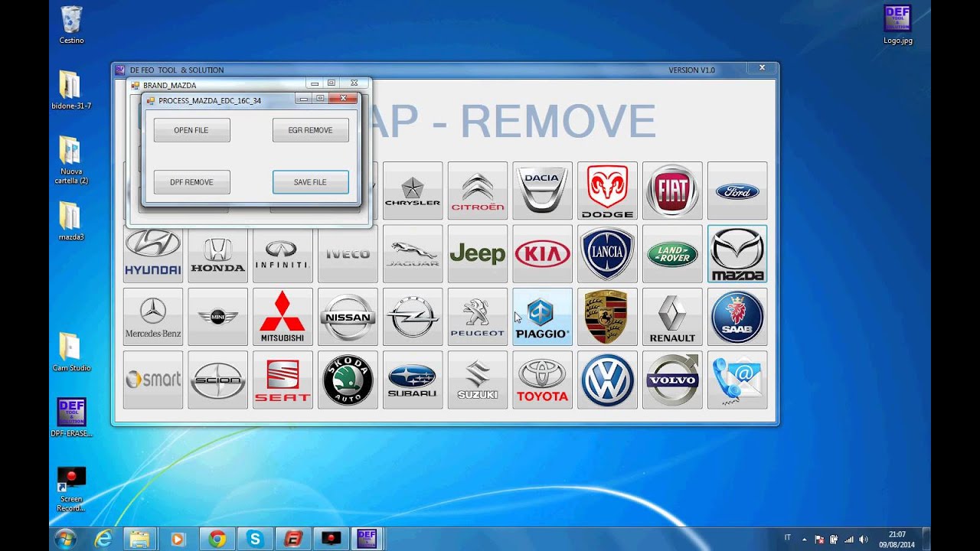Select the Renault logo
This screenshot has height=551, width=980.
(x=672, y=317)
